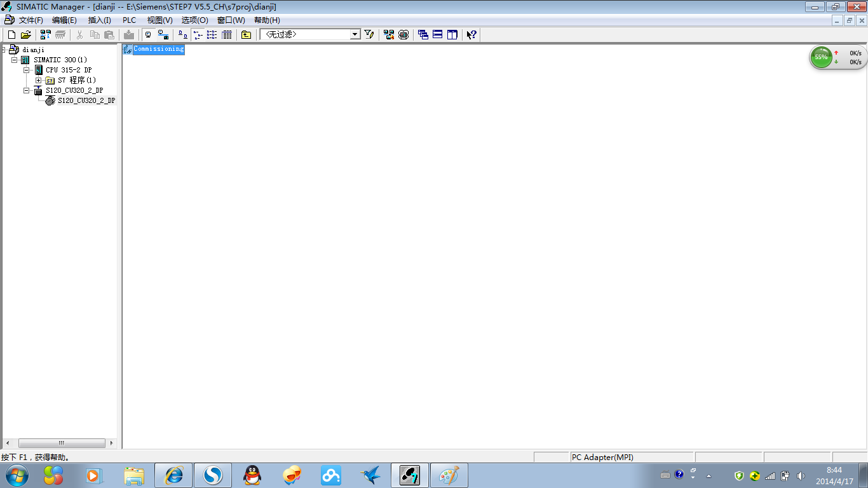Click the volume speaker tray icon
This screenshot has width=868, height=488.
800,476
